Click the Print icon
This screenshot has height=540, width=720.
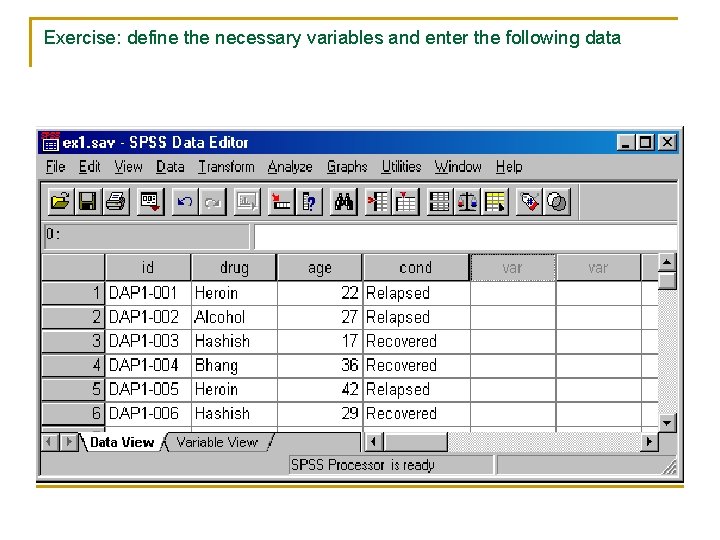(x=115, y=201)
